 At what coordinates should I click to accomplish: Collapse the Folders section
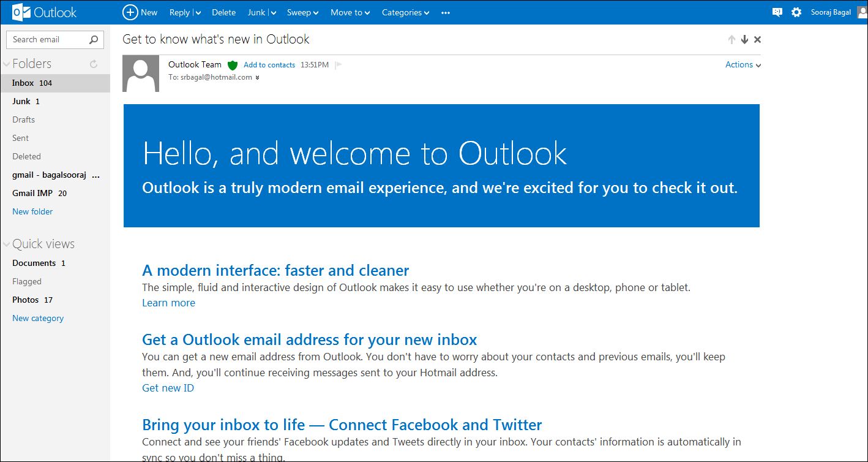tap(6, 64)
